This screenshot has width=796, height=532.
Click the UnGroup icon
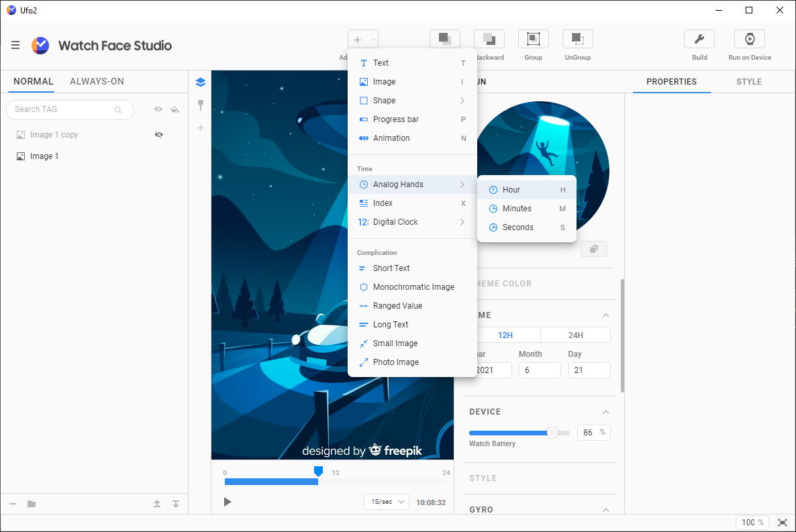coord(577,40)
